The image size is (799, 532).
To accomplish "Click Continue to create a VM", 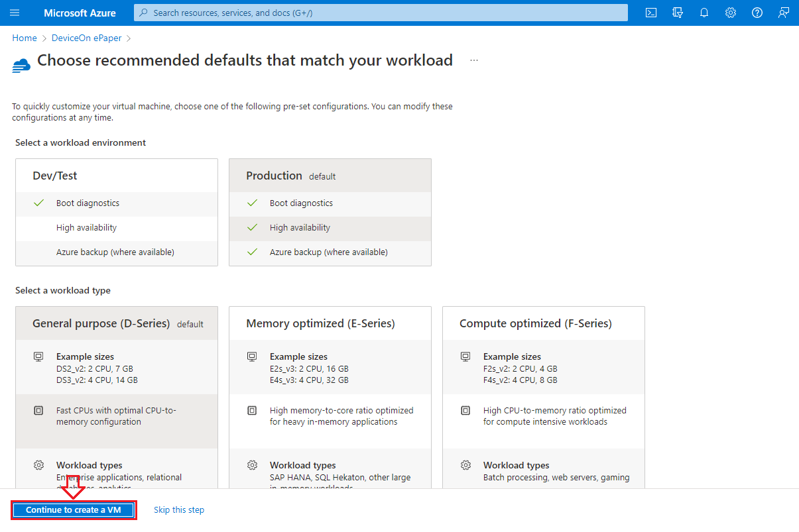I will pyautogui.click(x=74, y=510).
